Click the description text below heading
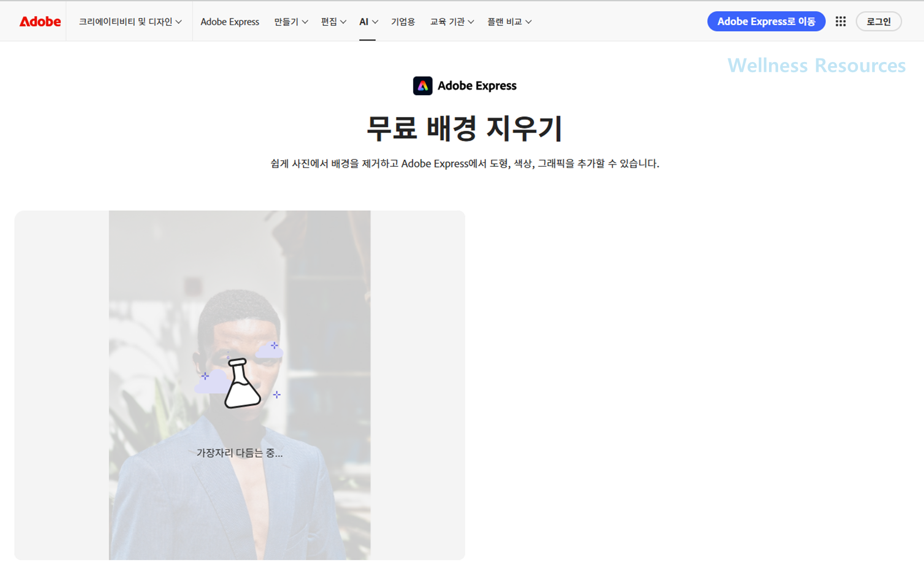The image size is (924, 572). 465,163
